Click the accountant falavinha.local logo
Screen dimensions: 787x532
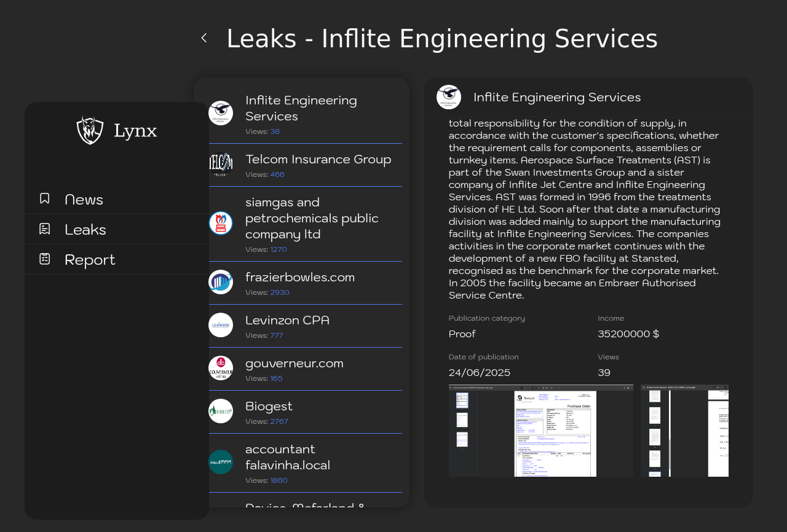(221, 462)
